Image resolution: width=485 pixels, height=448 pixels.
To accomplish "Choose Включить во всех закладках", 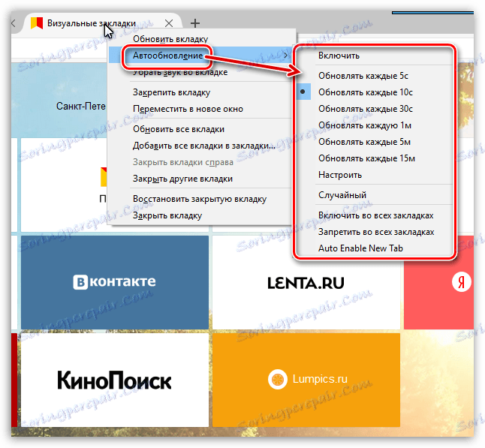I will tap(375, 215).
